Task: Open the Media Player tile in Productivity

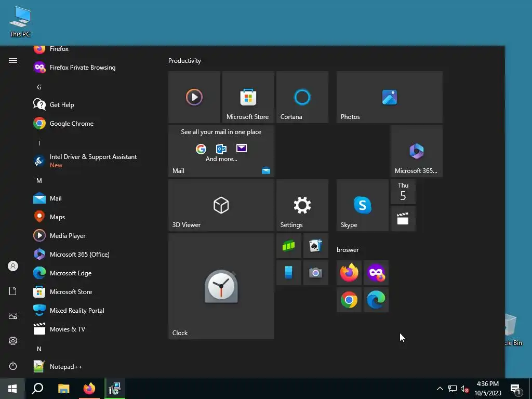Action: tap(194, 97)
